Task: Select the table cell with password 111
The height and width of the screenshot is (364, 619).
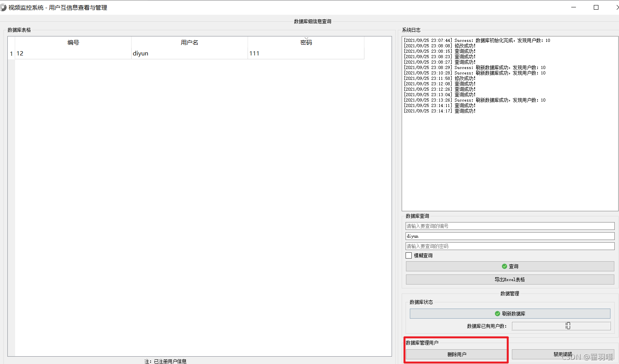Action: pyautogui.click(x=306, y=53)
